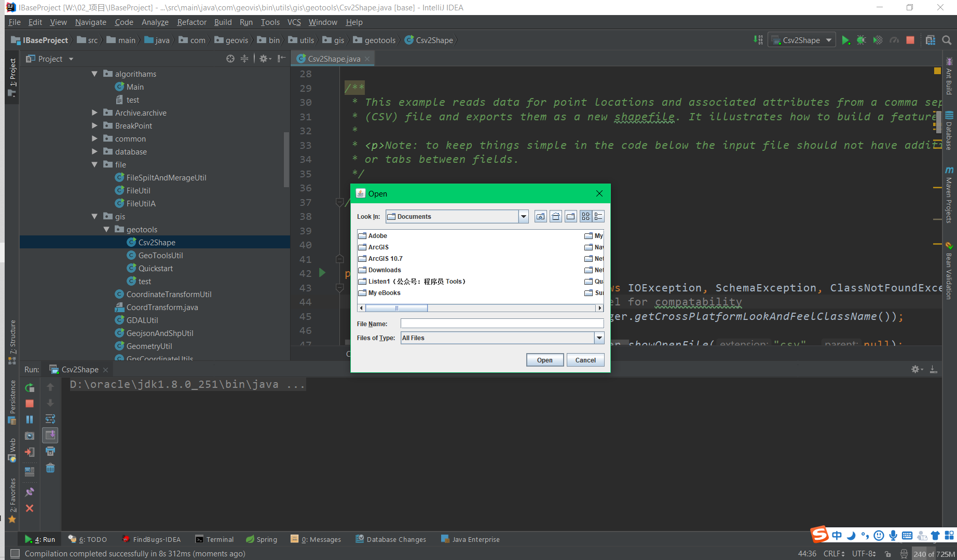Switch Open dialog to Details view
Screen dimensions: 957x560
pos(598,217)
